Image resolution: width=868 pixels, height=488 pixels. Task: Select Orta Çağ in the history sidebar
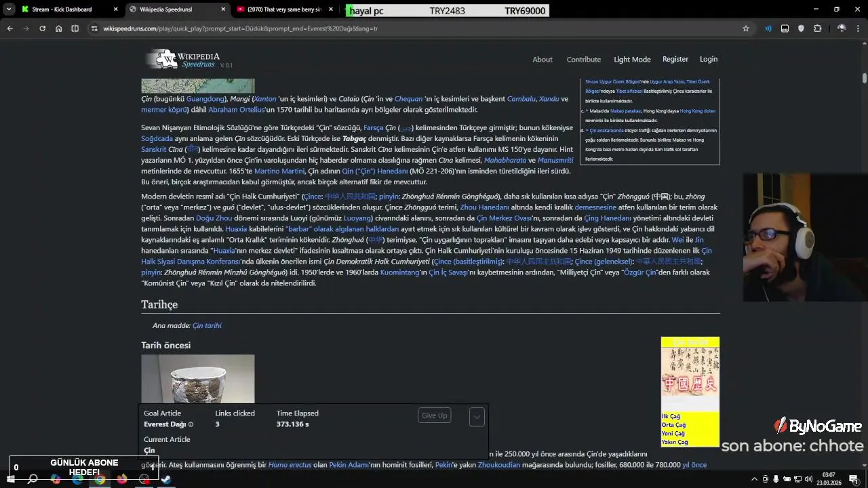[673, 425]
